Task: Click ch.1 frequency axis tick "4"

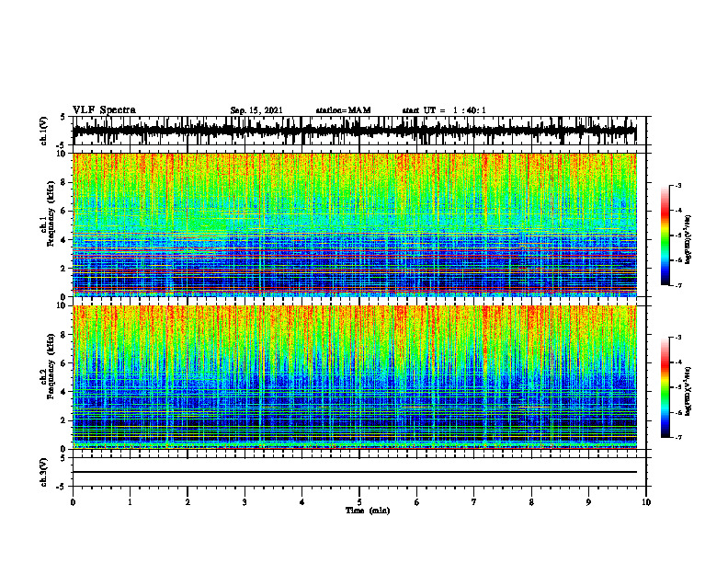Action: point(64,240)
